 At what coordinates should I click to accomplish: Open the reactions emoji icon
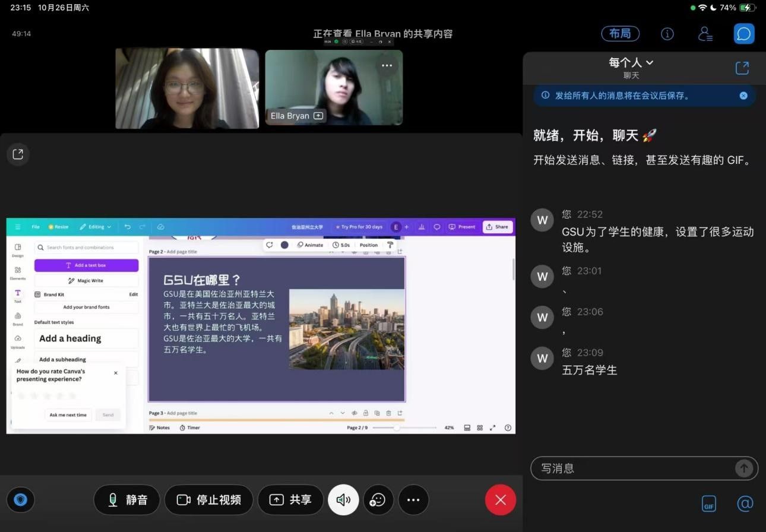point(378,500)
